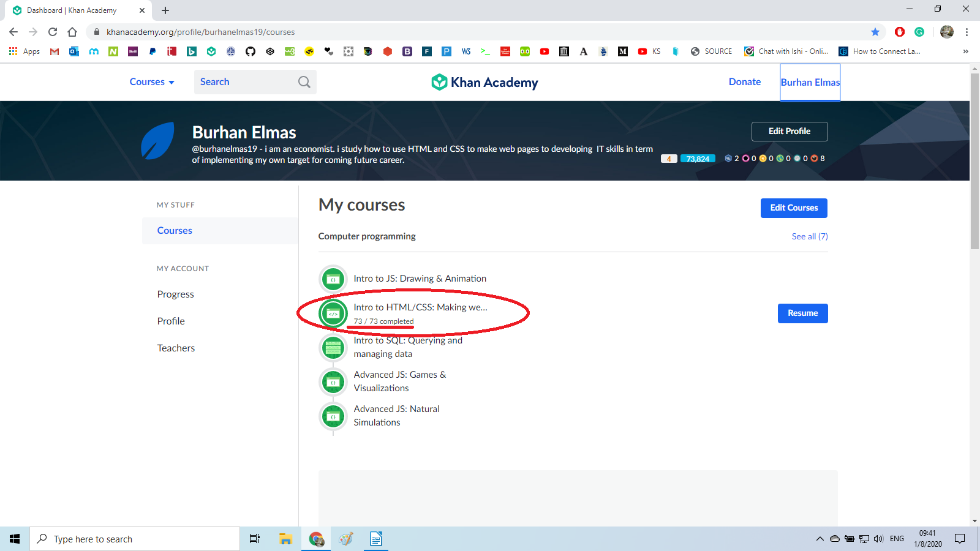This screenshot has height=551, width=980.
Task: Select Courses in My Stuff sidebar
Action: click(221, 231)
